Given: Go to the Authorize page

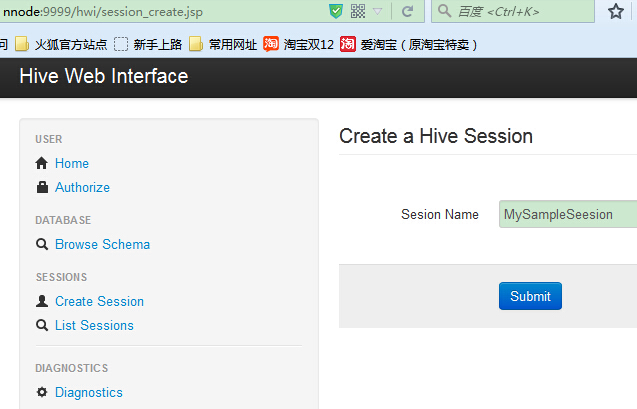Looking at the screenshot, I should point(82,187).
